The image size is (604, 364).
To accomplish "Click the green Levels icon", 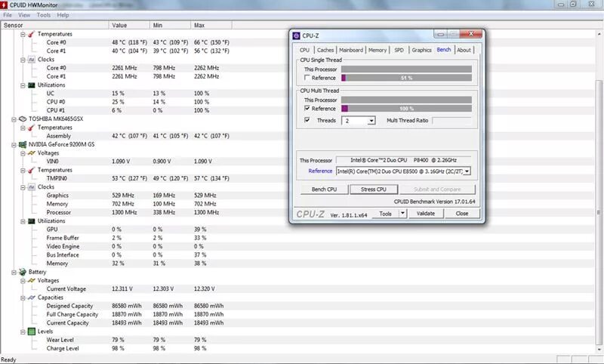I will (32, 332).
